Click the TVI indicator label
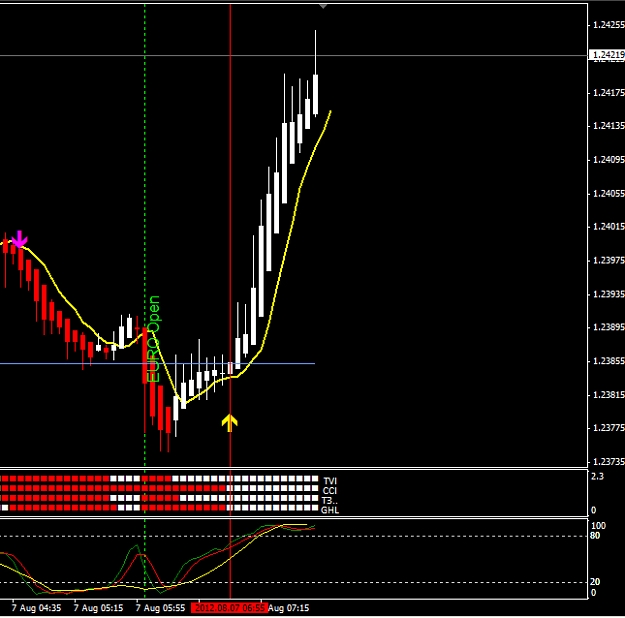 tap(330, 481)
